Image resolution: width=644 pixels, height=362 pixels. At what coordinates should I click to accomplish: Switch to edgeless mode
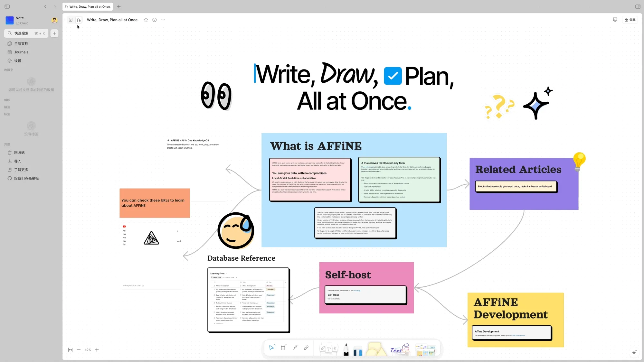79,20
